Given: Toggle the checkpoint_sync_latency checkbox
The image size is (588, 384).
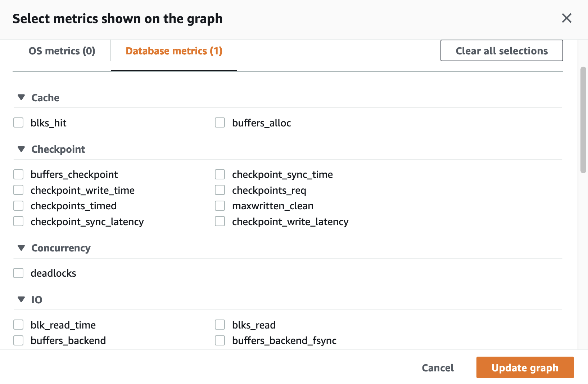Looking at the screenshot, I should [18, 221].
